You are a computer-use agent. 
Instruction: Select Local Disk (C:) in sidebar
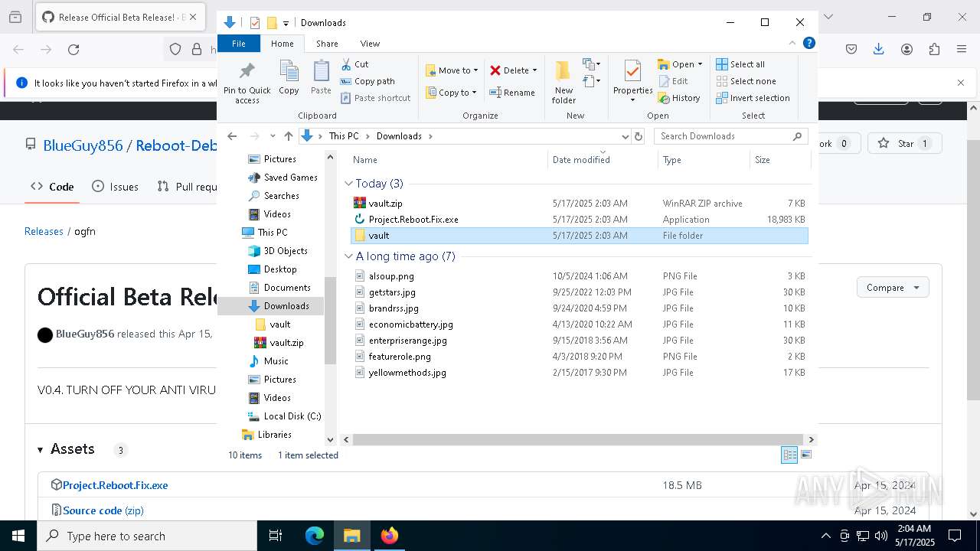point(283,416)
